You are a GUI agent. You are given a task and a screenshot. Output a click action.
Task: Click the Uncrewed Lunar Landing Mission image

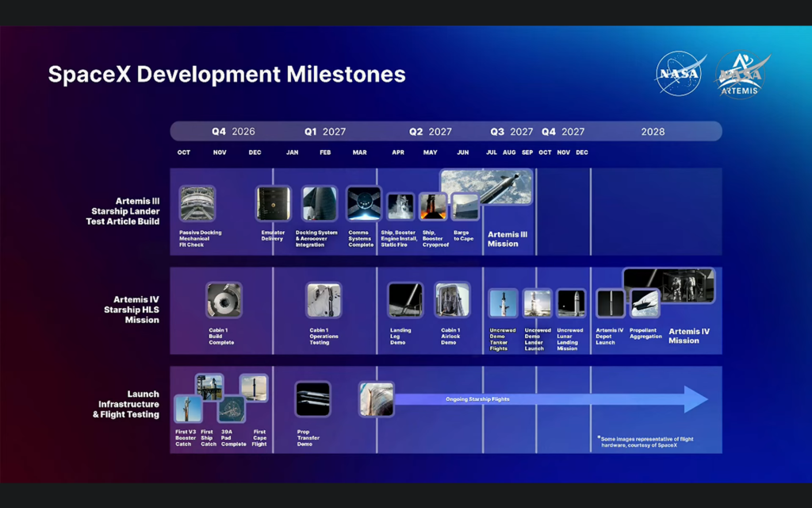click(571, 302)
